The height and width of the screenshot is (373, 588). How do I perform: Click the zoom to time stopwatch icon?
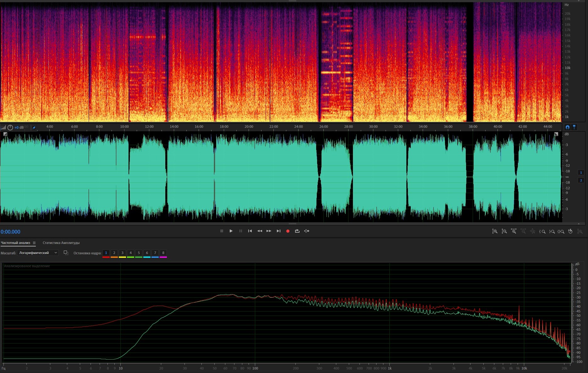[x=570, y=231]
